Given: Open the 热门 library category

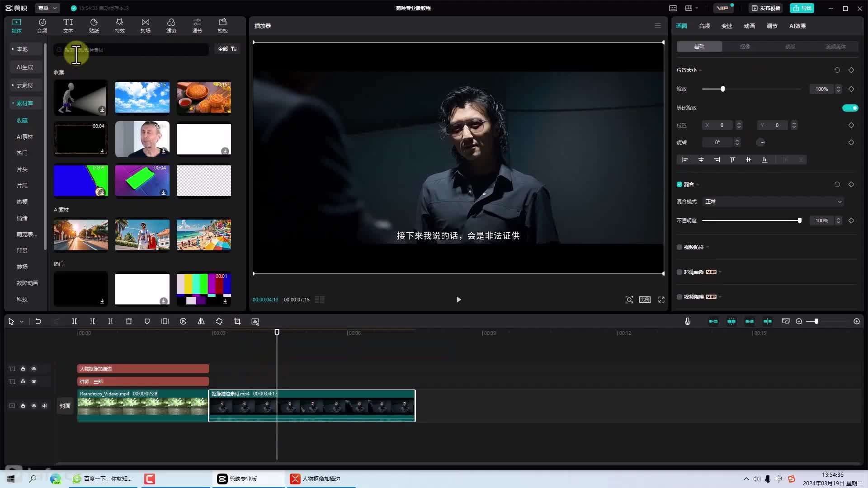Looking at the screenshot, I should pyautogui.click(x=22, y=153).
